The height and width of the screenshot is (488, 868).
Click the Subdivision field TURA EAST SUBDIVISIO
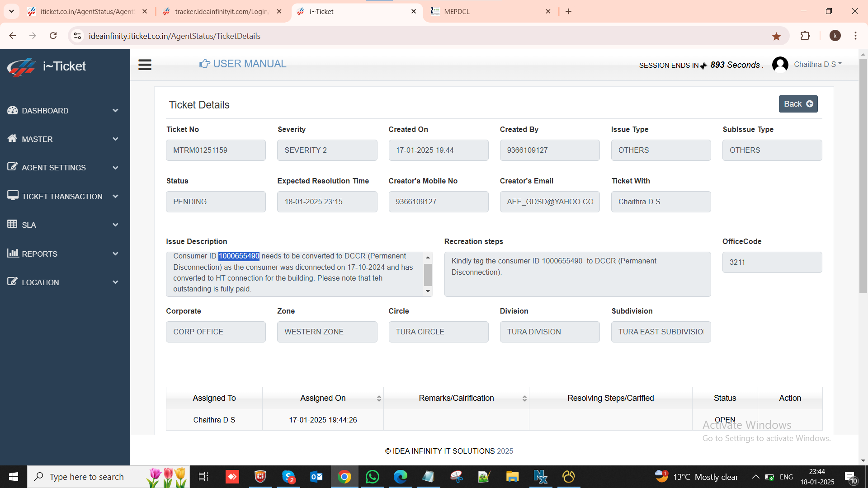(661, 332)
